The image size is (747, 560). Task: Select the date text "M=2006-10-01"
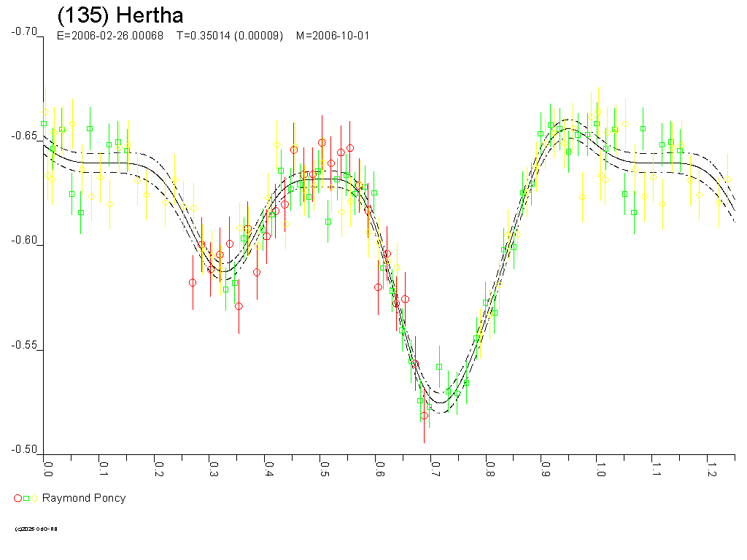(x=333, y=36)
